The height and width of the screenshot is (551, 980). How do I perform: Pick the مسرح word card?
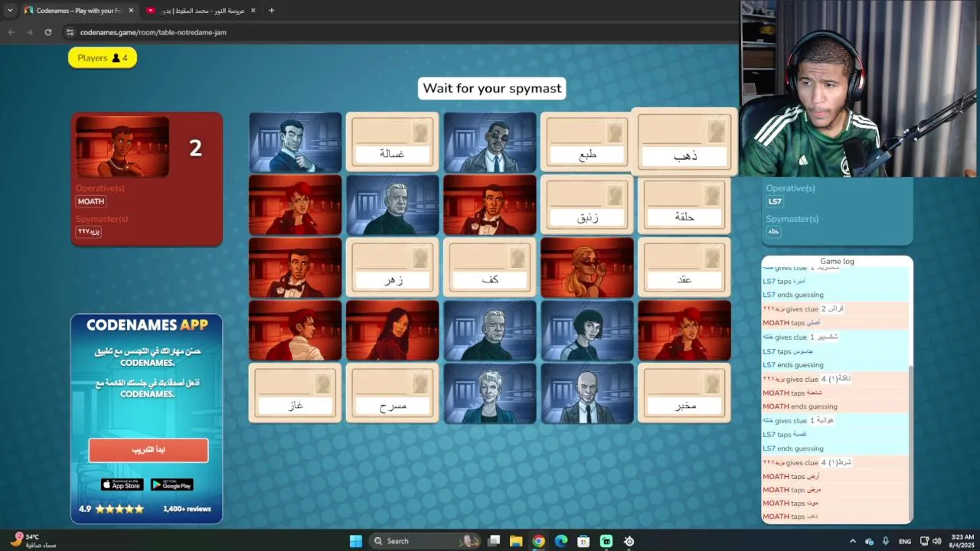(x=392, y=393)
